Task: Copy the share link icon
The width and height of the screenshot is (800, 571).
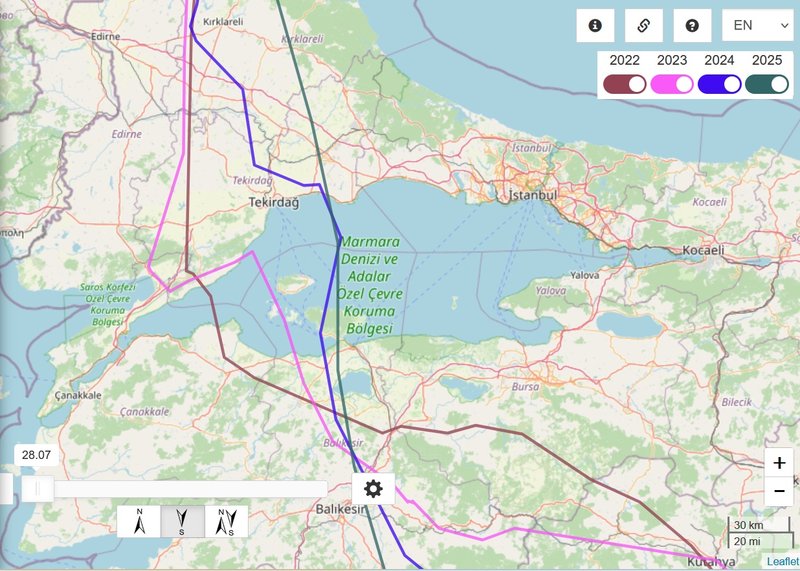Action: [x=643, y=26]
